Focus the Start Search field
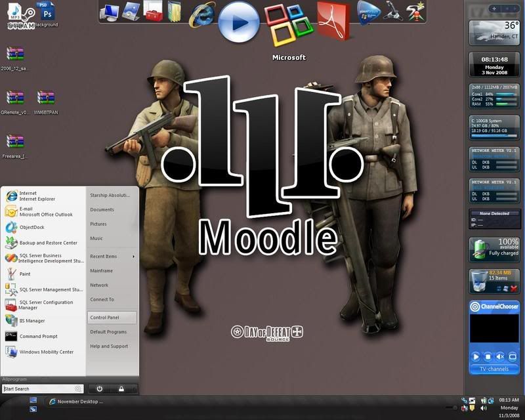Viewport: 525px width, 420px height. 43,388
